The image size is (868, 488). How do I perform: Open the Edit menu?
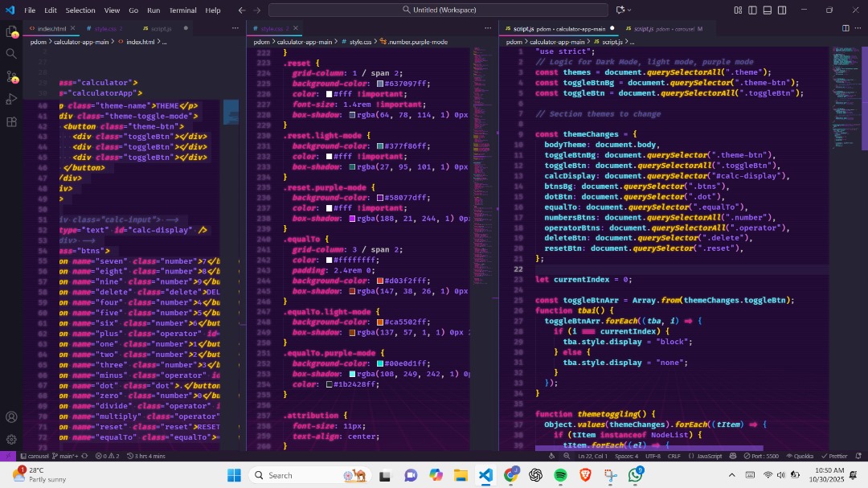[x=51, y=10]
